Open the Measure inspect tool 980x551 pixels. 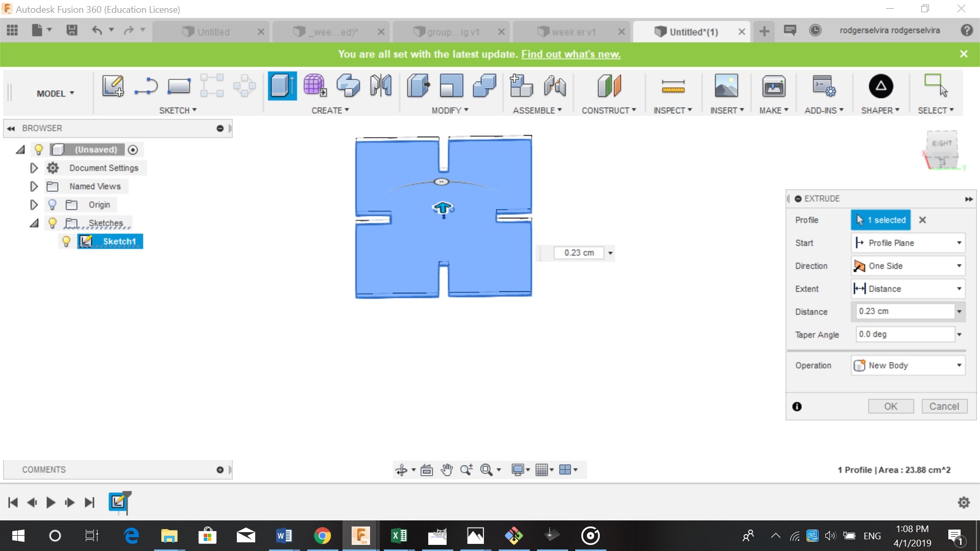pos(673,86)
